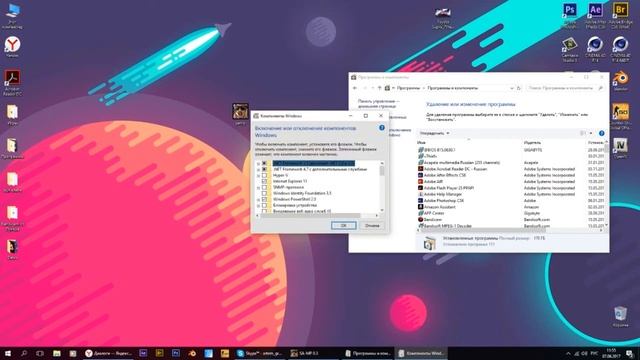The height and width of the screenshot is (360, 640).
Task: Check the Блокировка устройства checkbox
Action: tap(264, 205)
